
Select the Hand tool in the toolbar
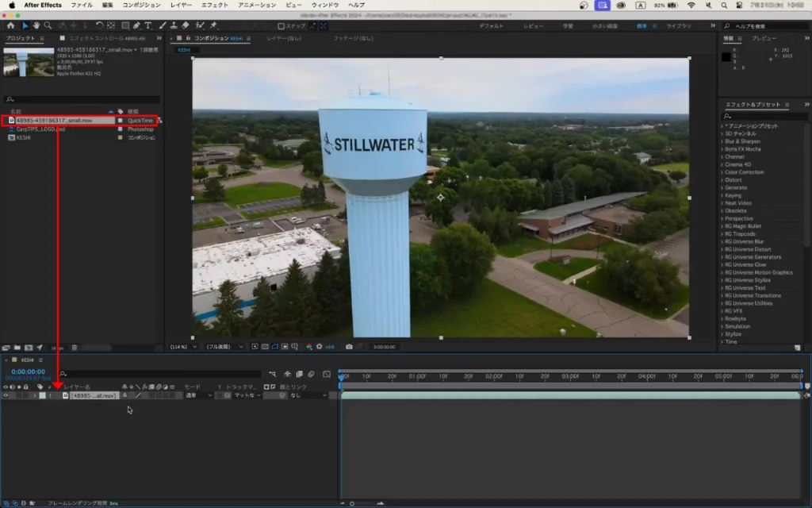pyautogui.click(x=36, y=25)
